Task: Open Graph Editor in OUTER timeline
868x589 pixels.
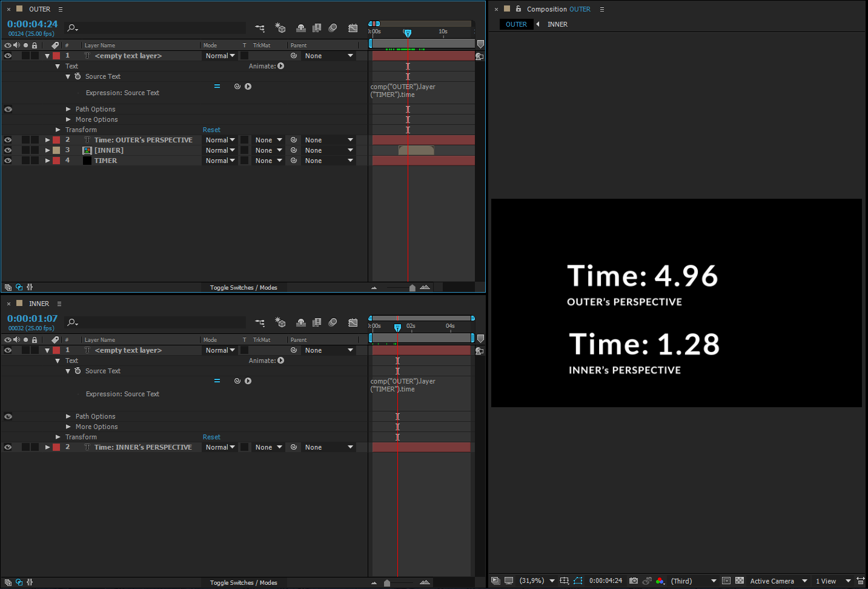Action: tap(353, 28)
